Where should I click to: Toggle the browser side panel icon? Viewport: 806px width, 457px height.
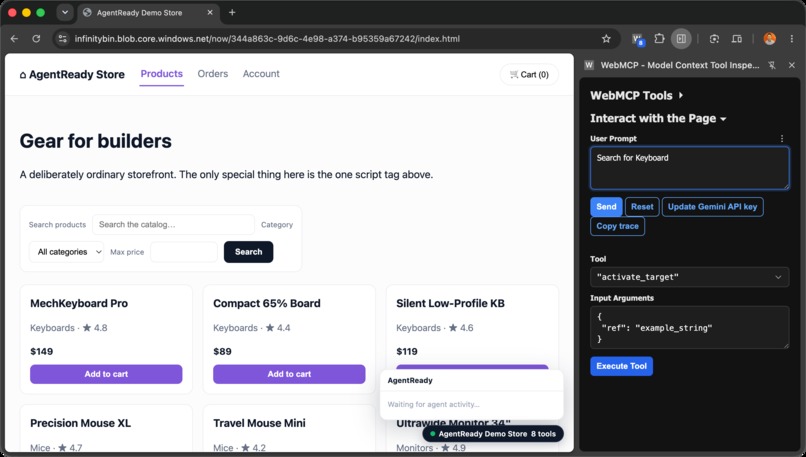pyautogui.click(x=681, y=39)
